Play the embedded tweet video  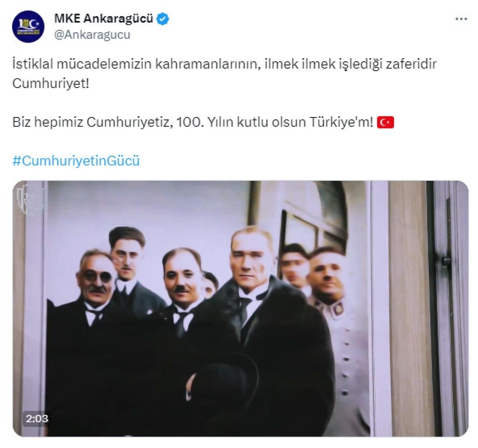click(241, 309)
